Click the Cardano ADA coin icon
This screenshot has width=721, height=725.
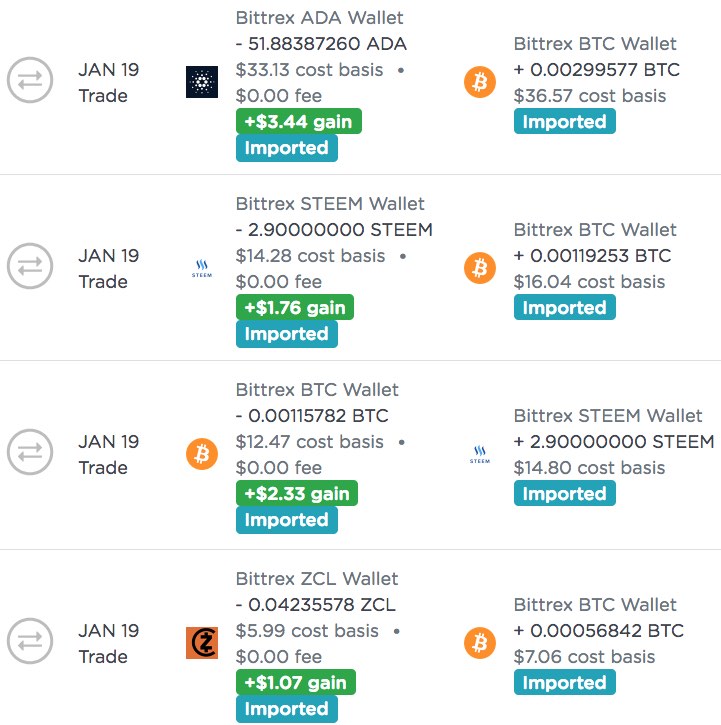[x=202, y=82]
